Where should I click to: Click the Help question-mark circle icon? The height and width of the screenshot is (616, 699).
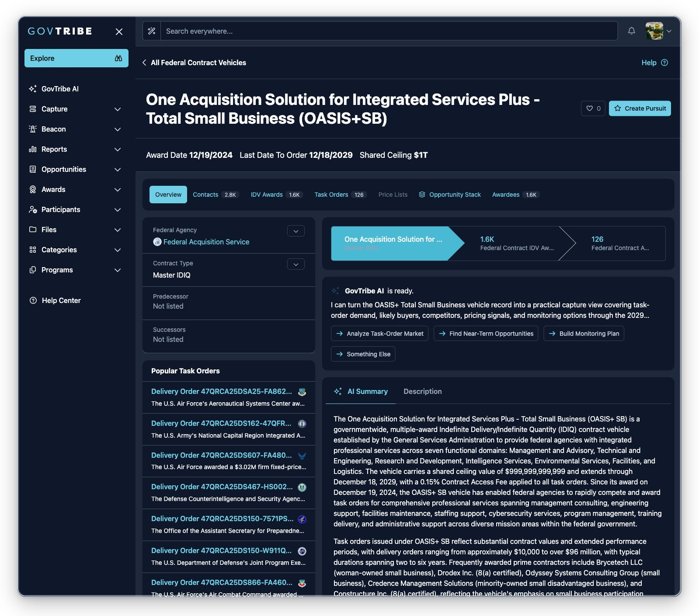(x=664, y=63)
